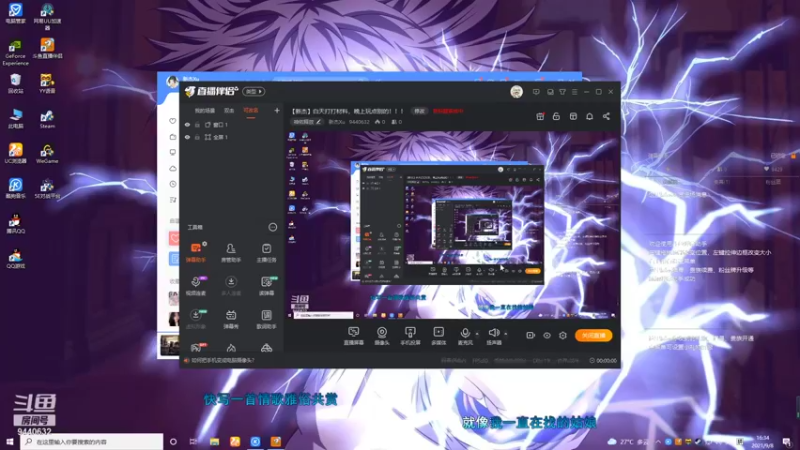Viewport: 800px width, 450px height.
Task: Click the orange 关闭直播 button
Action: click(x=593, y=335)
